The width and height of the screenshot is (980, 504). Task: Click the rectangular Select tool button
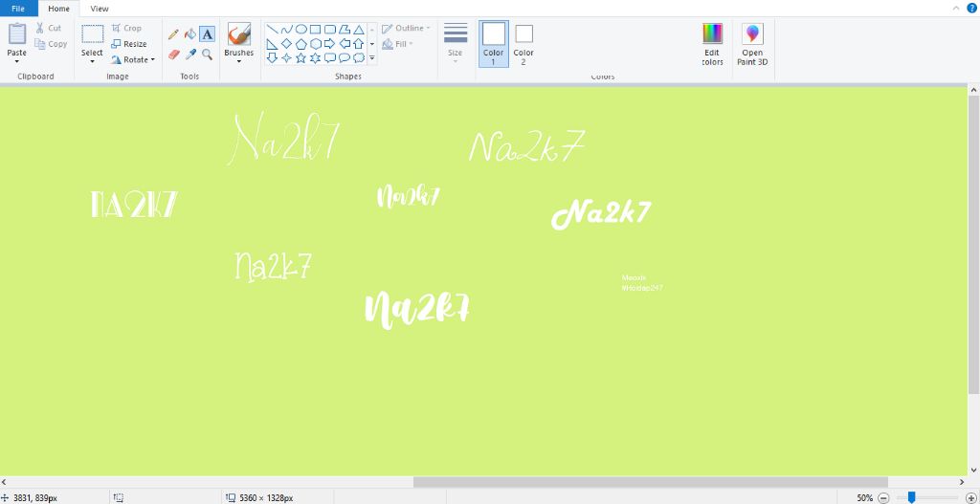click(x=93, y=34)
